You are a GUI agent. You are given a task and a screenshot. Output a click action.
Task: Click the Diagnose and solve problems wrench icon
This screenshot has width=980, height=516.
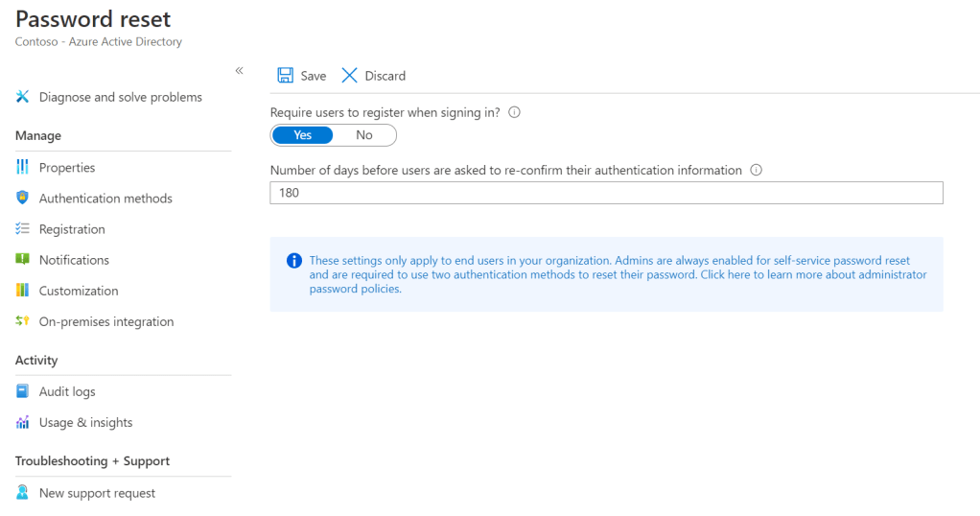point(23,97)
